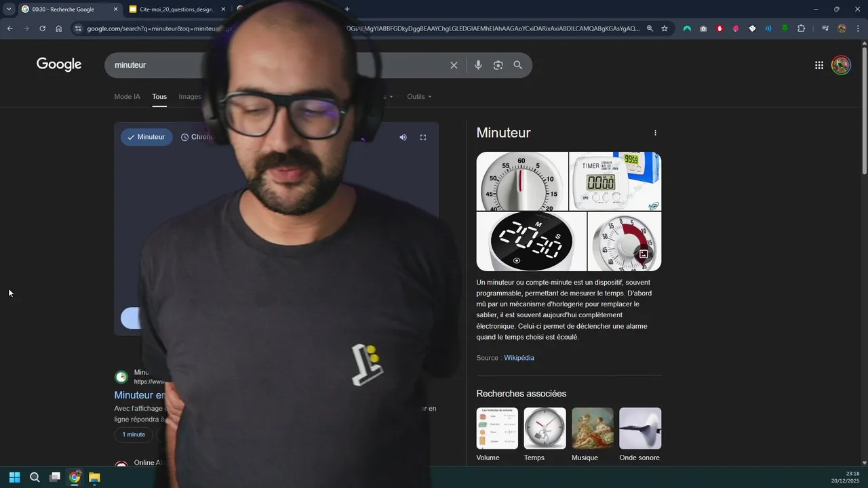
Task: Bookmark this page with the star icon
Action: coord(665,28)
